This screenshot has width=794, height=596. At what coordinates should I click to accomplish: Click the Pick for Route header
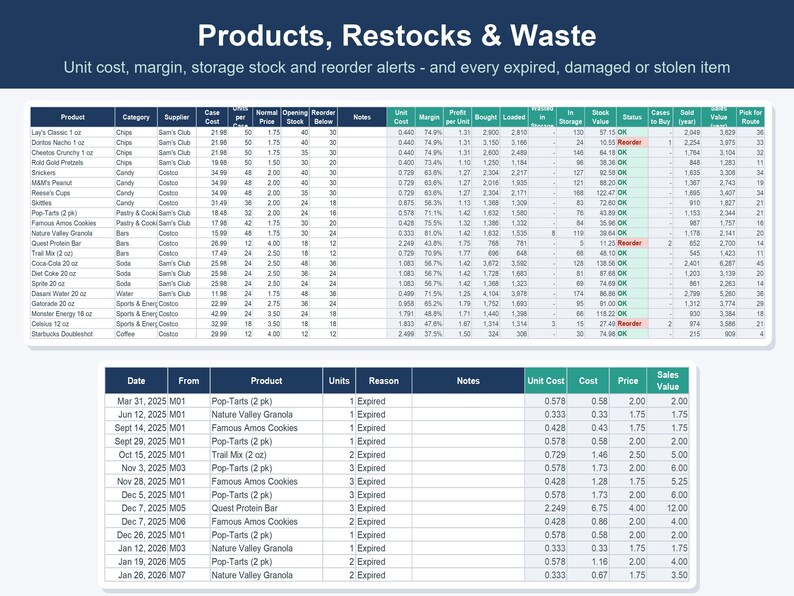[750, 117]
